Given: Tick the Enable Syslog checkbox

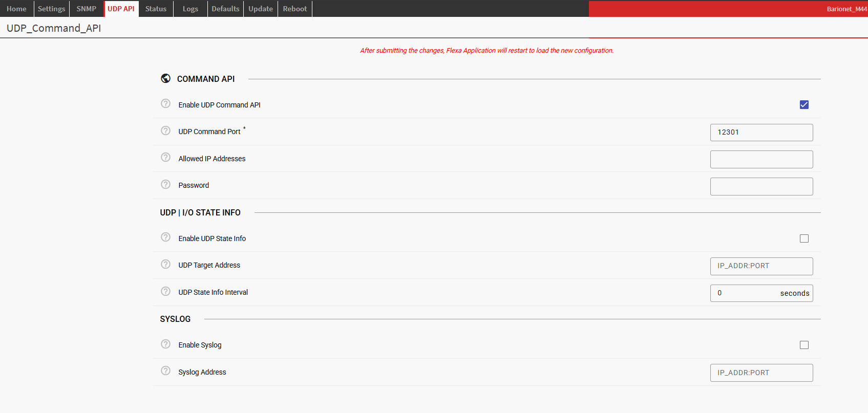Looking at the screenshot, I should [x=804, y=345].
